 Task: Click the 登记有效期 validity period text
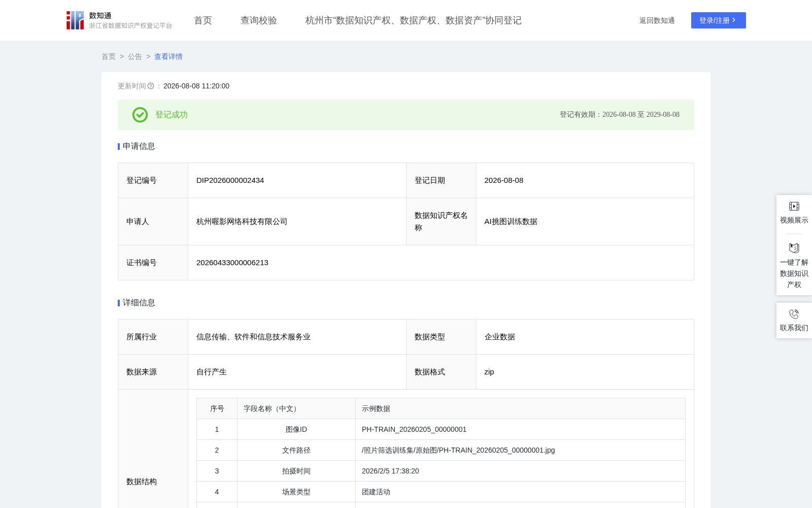(620, 115)
